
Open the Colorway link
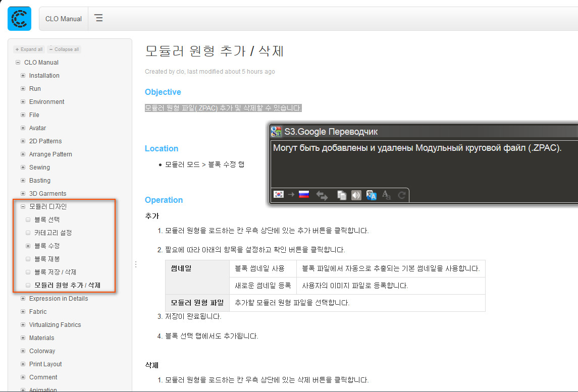click(42, 351)
